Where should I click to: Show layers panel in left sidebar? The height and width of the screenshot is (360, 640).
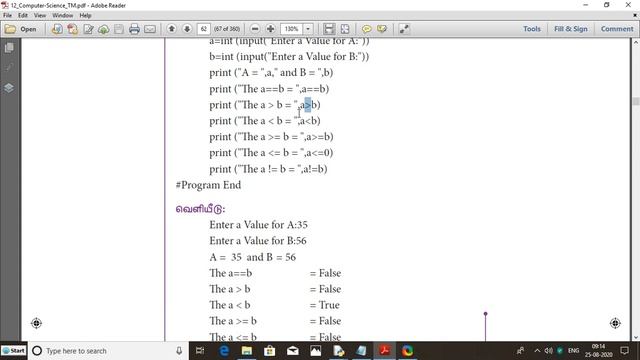tap(9, 88)
